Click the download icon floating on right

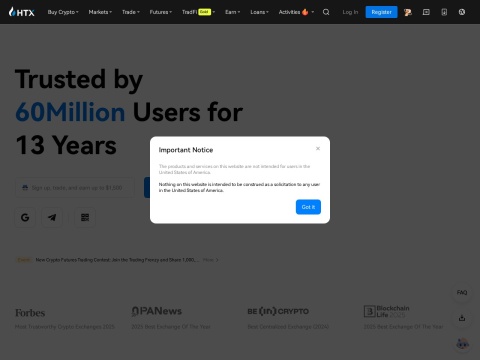coord(462,318)
